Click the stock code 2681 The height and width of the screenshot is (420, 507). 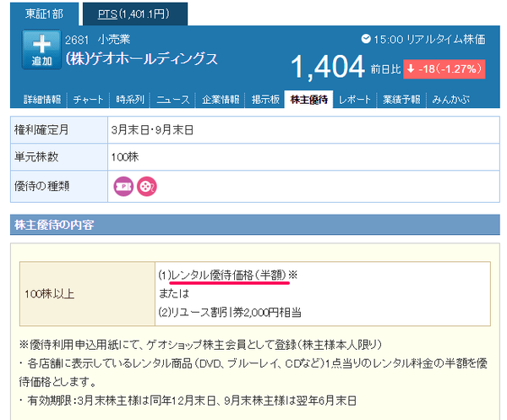[77, 40]
